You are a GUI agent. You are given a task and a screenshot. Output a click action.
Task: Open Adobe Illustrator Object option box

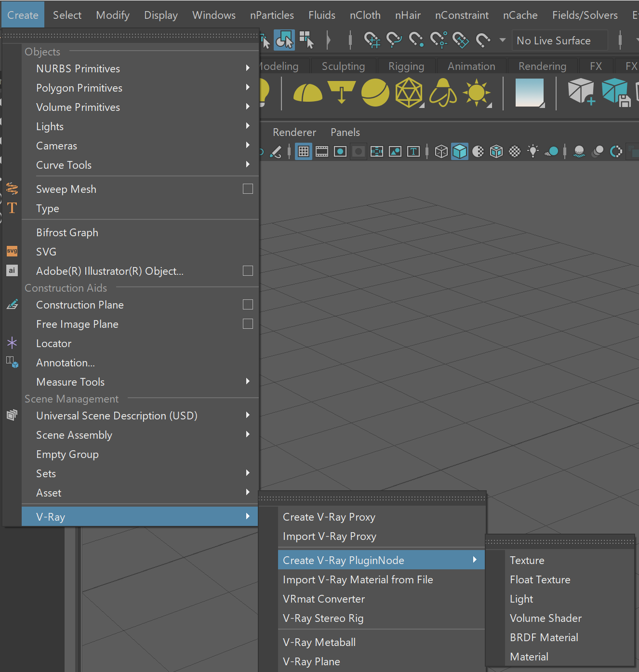248,271
